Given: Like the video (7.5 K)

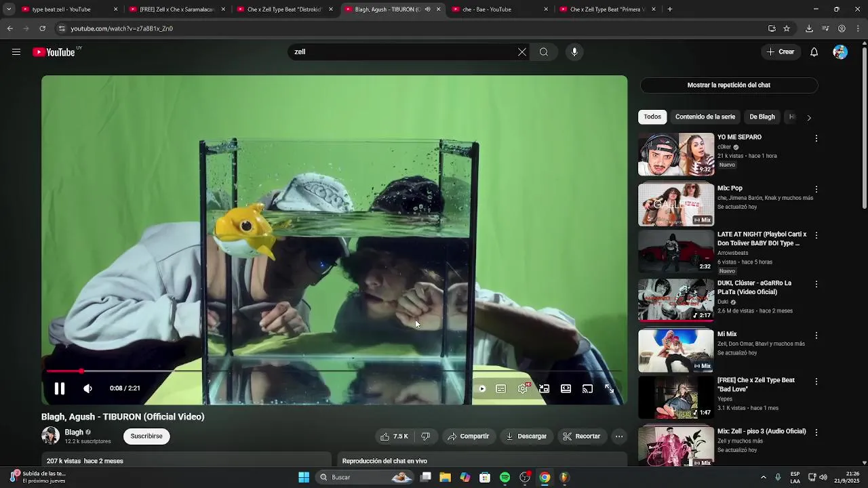Looking at the screenshot, I should click(394, 436).
